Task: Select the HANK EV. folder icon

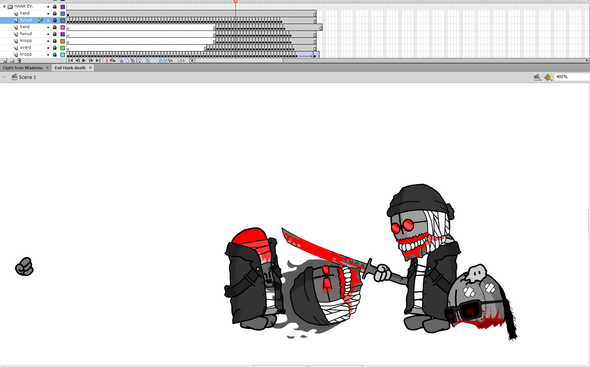Action: [10, 6]
